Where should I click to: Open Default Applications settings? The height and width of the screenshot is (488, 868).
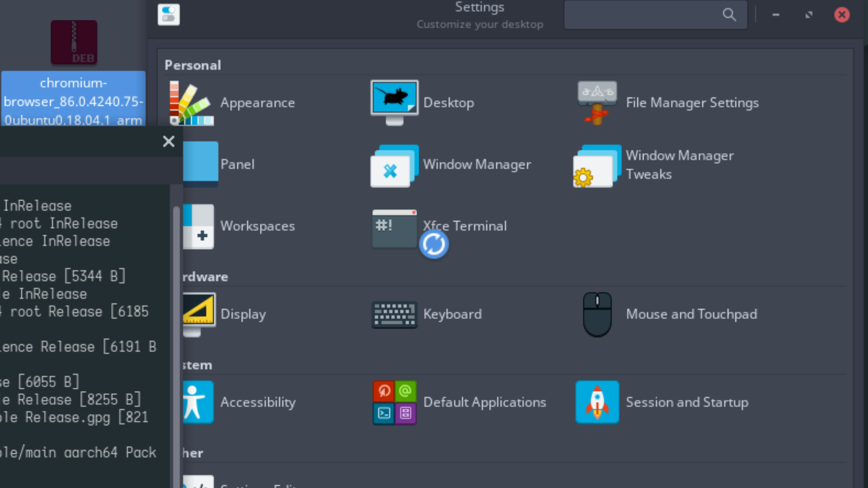coord(485,402)
